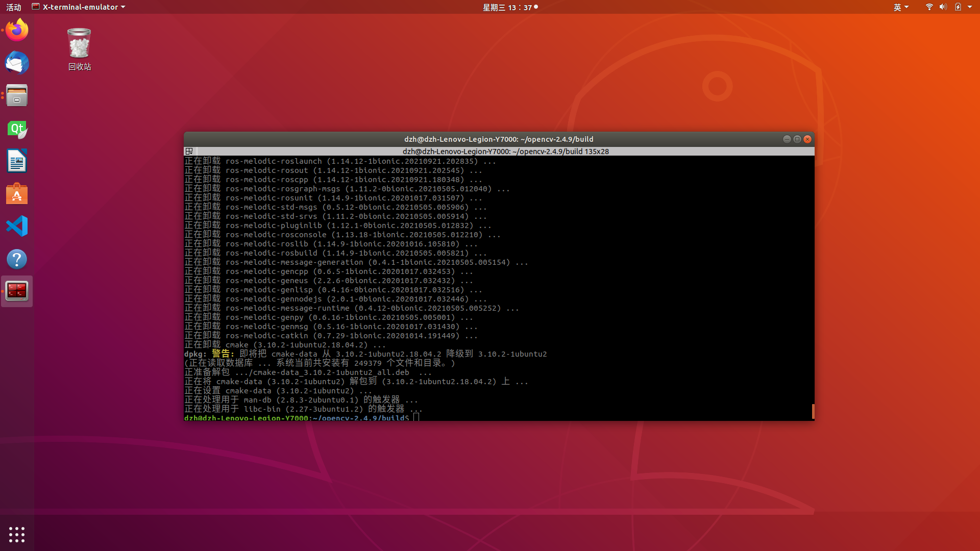Open the Files manager icon
Screen dimensions: 980x551
point(17,95)
